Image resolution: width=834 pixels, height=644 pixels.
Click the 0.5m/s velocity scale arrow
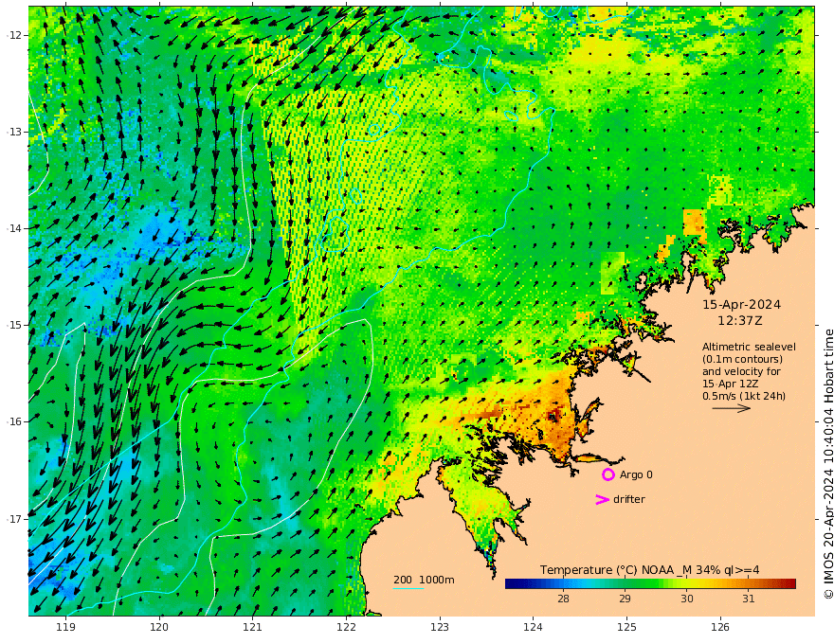tap(732, 408)
